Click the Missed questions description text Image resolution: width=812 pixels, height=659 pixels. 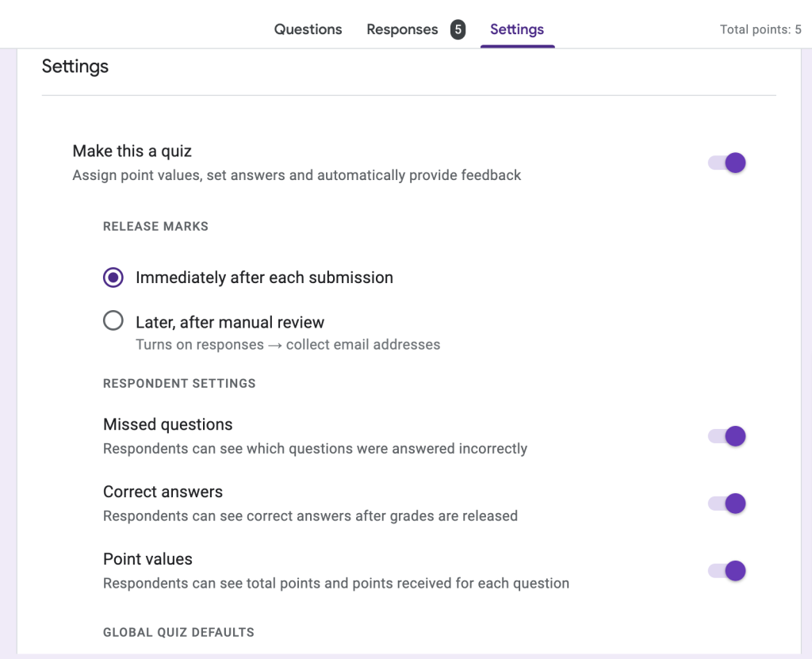coord(315,449)
